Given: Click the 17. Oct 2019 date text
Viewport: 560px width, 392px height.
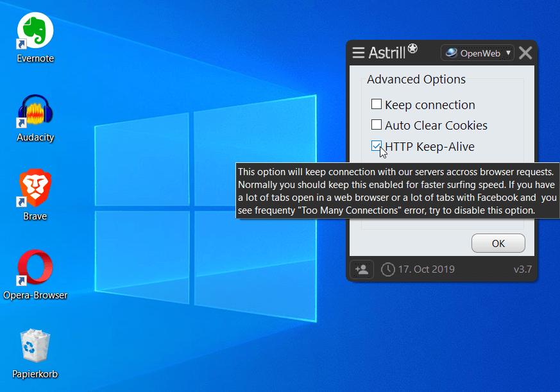Looking at the screenshot, I should coord(427,269).
